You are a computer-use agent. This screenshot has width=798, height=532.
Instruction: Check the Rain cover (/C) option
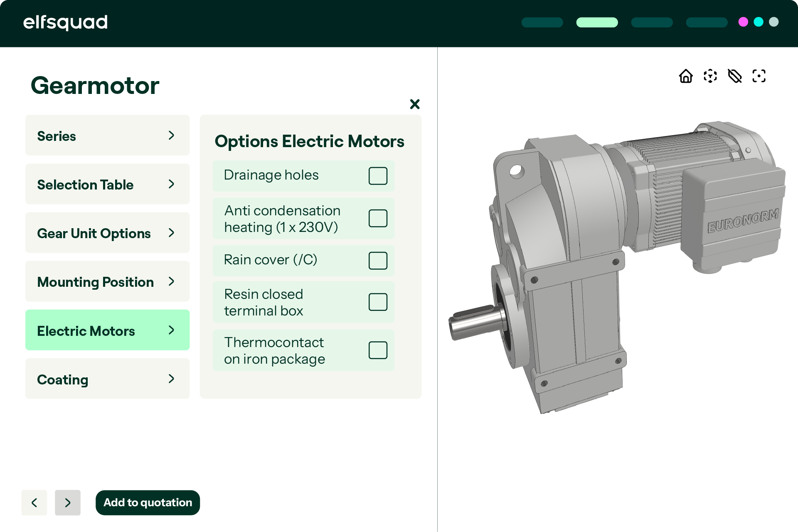(x=378, y=261)
